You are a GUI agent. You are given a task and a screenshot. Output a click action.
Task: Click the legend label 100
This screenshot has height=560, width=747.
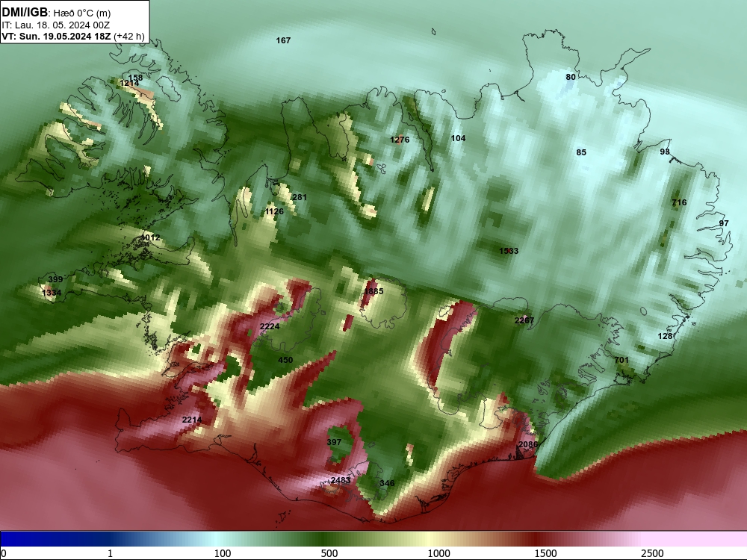[x=223, y=553]
